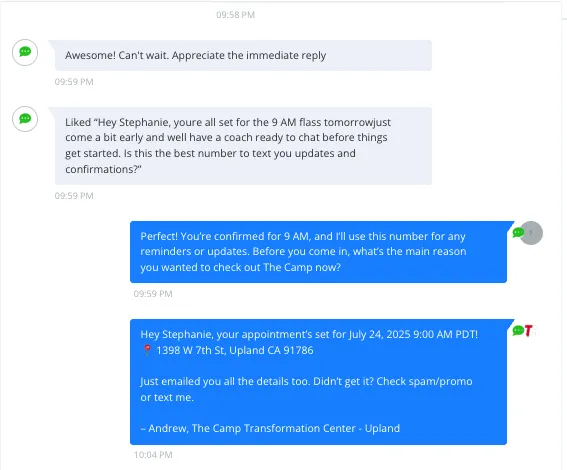The image size is (567, 470).
Task: Click the green chat icon beside the gray avatar
Action: [x=518, y=232]
